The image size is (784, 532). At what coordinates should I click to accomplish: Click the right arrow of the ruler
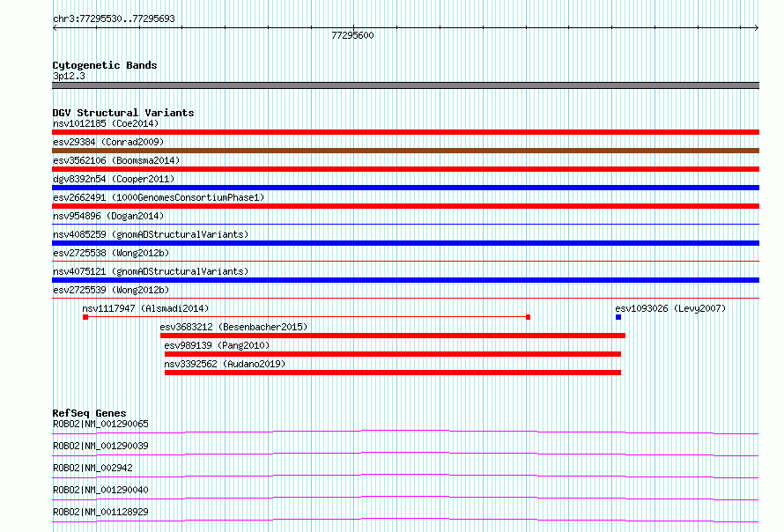pyautogui.click(x=757, y=28)
